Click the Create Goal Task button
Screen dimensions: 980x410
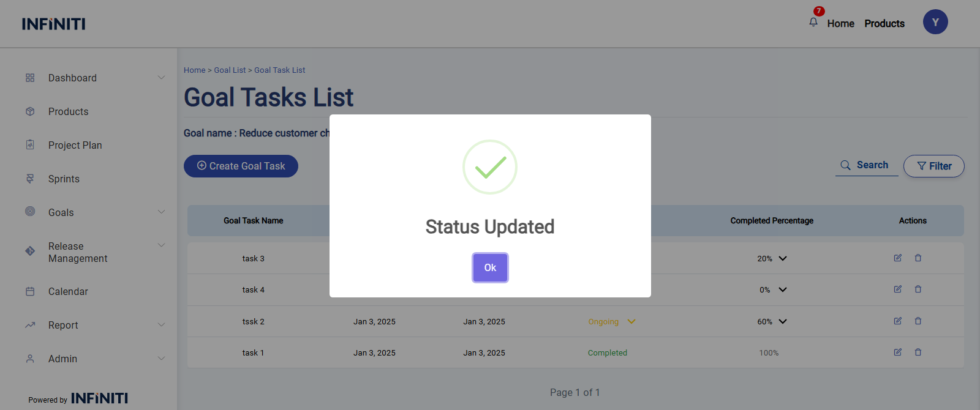tap(241, 166)
